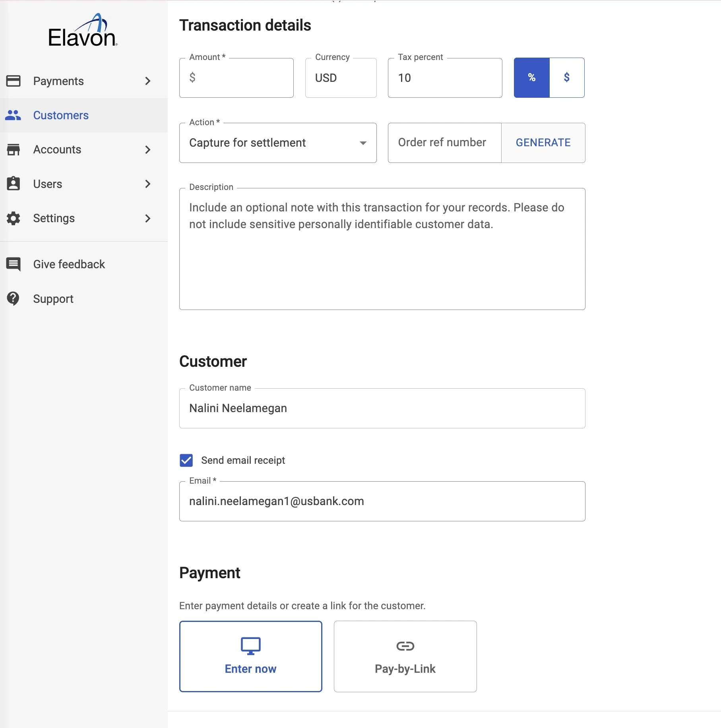Screen dimensions: 721x728
Task: Click the Users badge icon
Action: click(x=14, y=184)
